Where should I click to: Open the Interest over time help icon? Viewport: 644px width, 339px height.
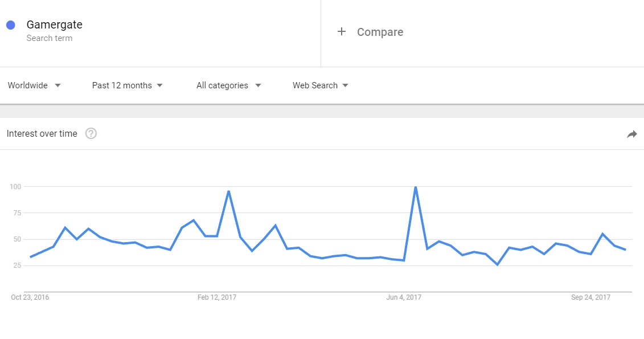(x=91, y=133)
